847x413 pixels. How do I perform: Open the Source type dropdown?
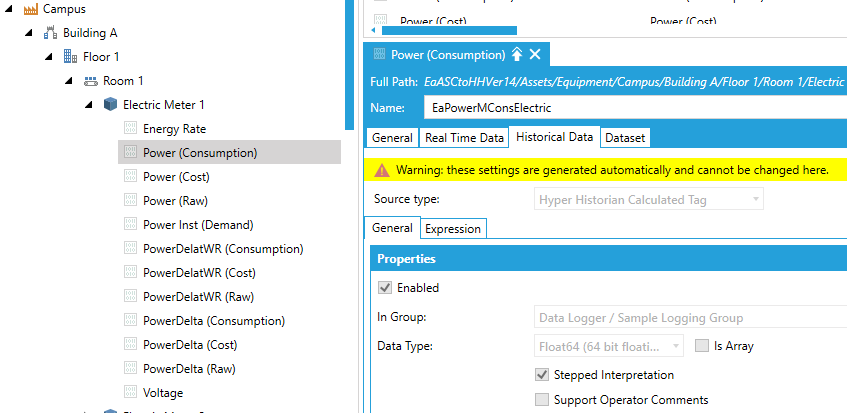point(648,200)
